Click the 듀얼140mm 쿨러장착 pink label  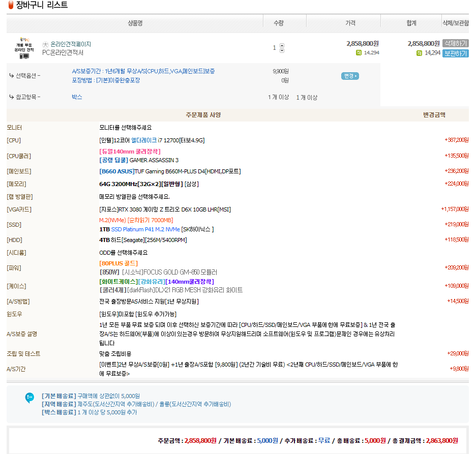(x=130, y=151)
